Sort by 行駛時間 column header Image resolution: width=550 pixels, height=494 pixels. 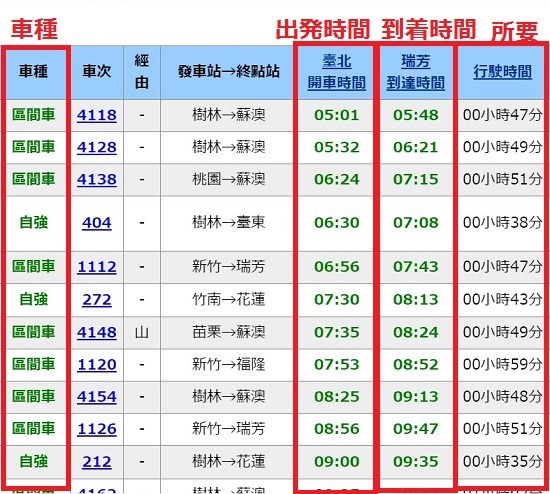503,72
